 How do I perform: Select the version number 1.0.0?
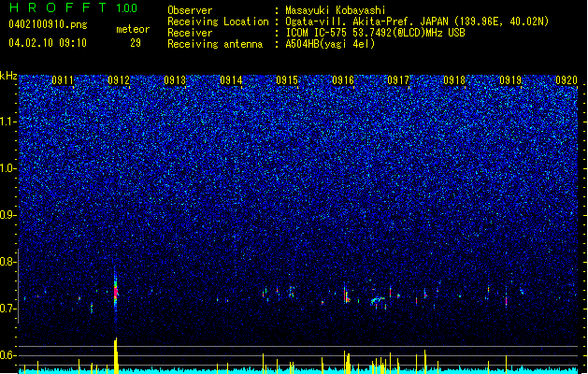126,8
